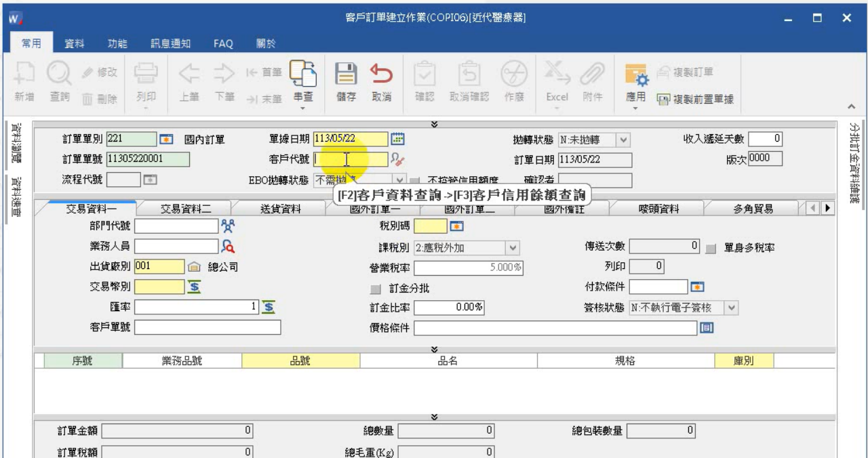Screen dimensions: 868x458
Task: Open the 拋轉狀態 dropdown
Action: click(623, 140)
